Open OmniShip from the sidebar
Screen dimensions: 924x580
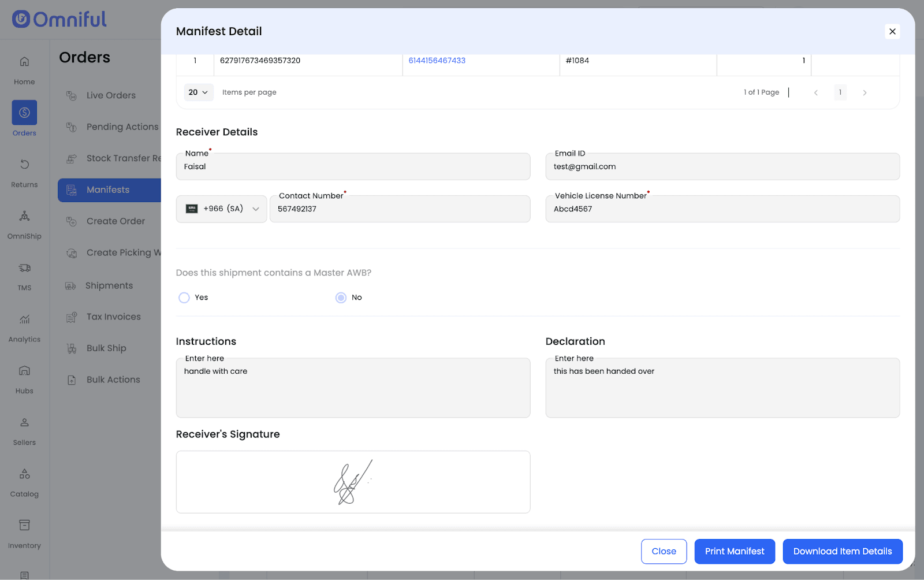pos(24,216)
